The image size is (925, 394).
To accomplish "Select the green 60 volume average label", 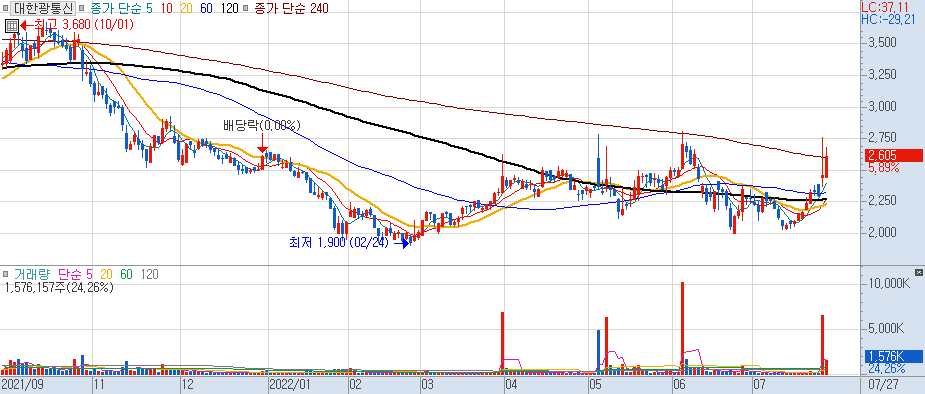I will (127, 274).
